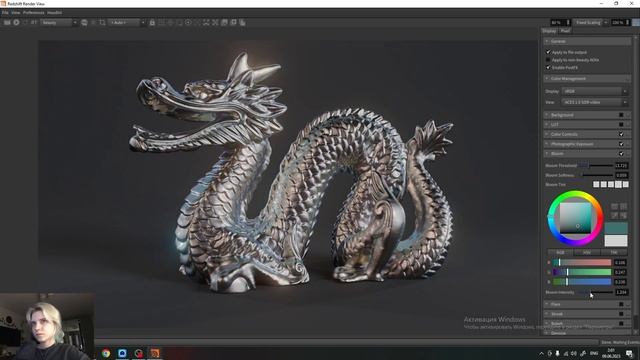640x360 pixels.
Task: Switch to the Display tab
Action: click(x=549, y=31)
